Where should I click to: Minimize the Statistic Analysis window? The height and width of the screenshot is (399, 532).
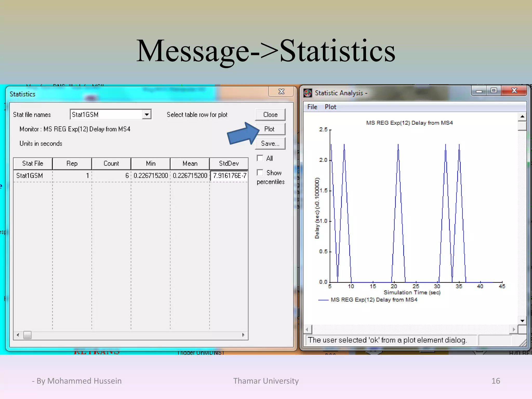pos(479,91)
